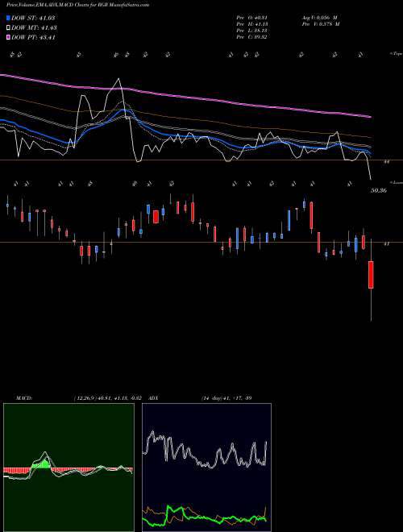Click the 'Avg V: 0.096 M' volume text

318,18
